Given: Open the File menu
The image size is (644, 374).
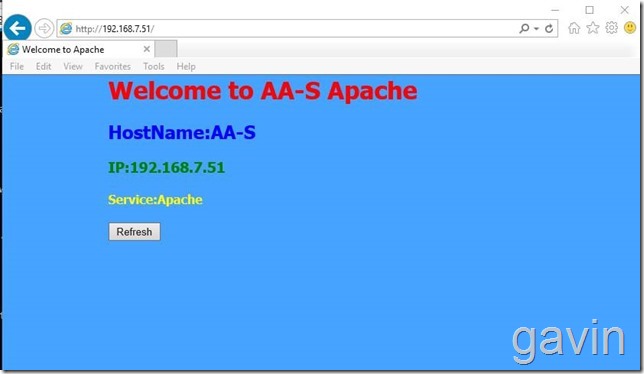Looking at the screenshot, I should click(x=17, y=67).
